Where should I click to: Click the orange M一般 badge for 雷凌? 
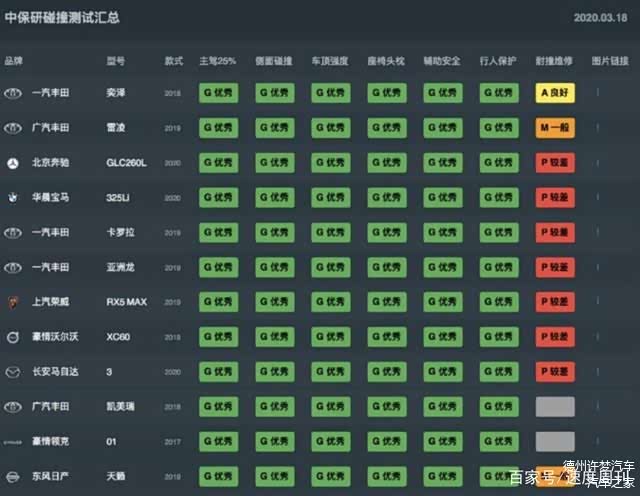[555, 128]
